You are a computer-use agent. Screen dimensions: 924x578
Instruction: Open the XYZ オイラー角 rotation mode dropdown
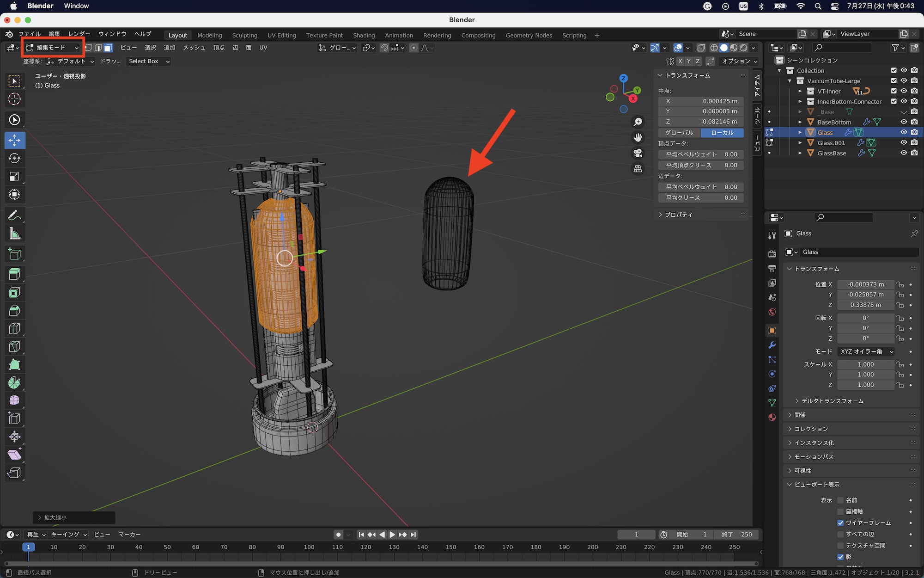click(866, 351)
